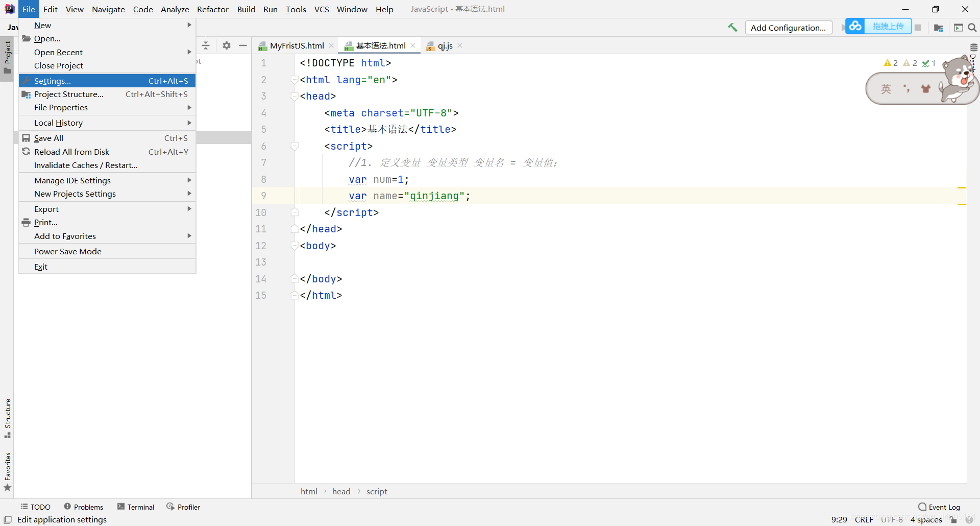
Task: Open the Favorites tool window sidebar
Action: (7, 471)
